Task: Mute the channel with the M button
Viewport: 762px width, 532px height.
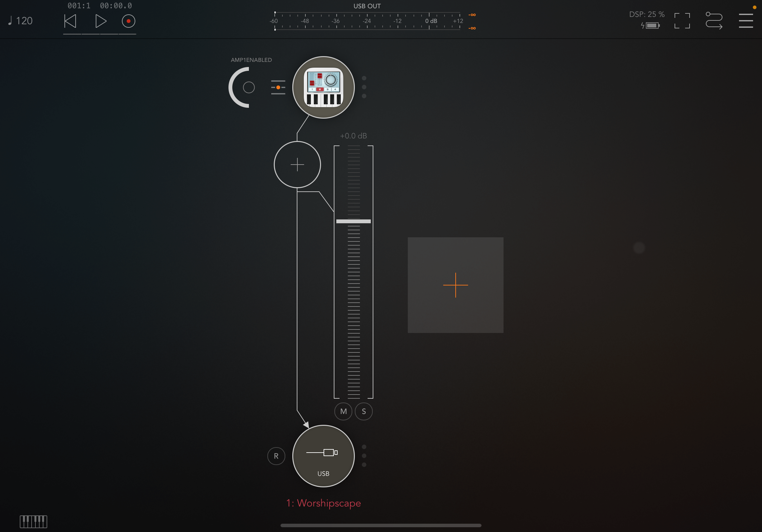Action: pyautogui.click(x=343, y=412)
